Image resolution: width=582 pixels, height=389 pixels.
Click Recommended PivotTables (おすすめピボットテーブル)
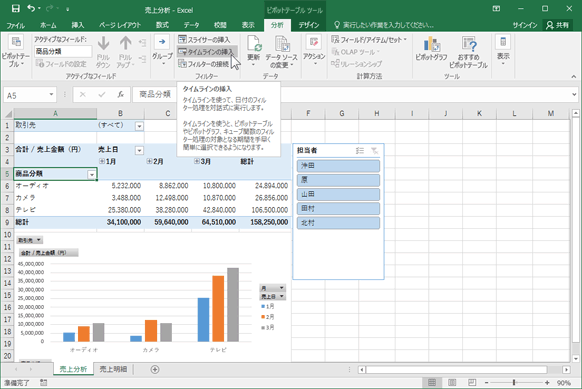[468, 52]
